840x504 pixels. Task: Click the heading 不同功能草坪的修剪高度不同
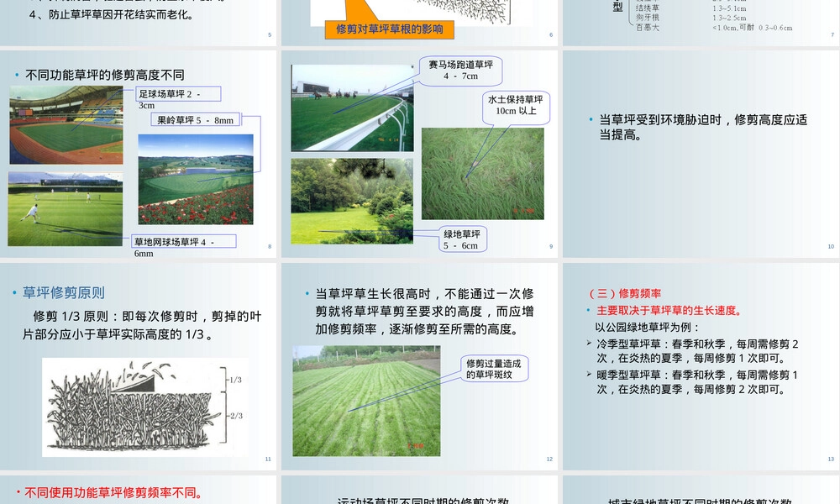(x=104, y=75)
